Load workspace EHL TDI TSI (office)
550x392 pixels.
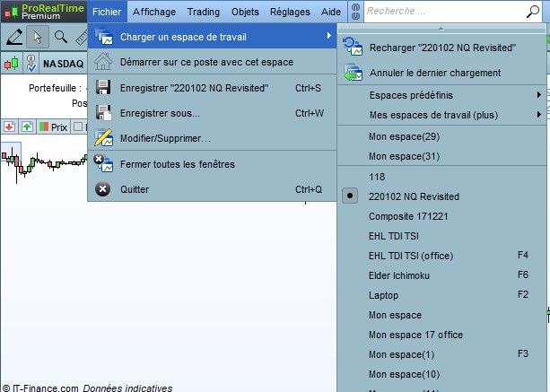coord(441,256)
